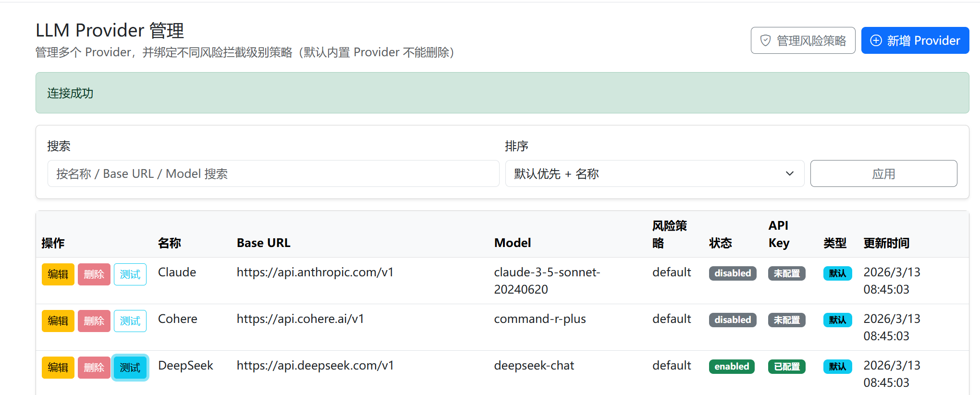Screen dimensions: 980x395
Task: Edit the DeepSeek provider
Action: point(58,368)
